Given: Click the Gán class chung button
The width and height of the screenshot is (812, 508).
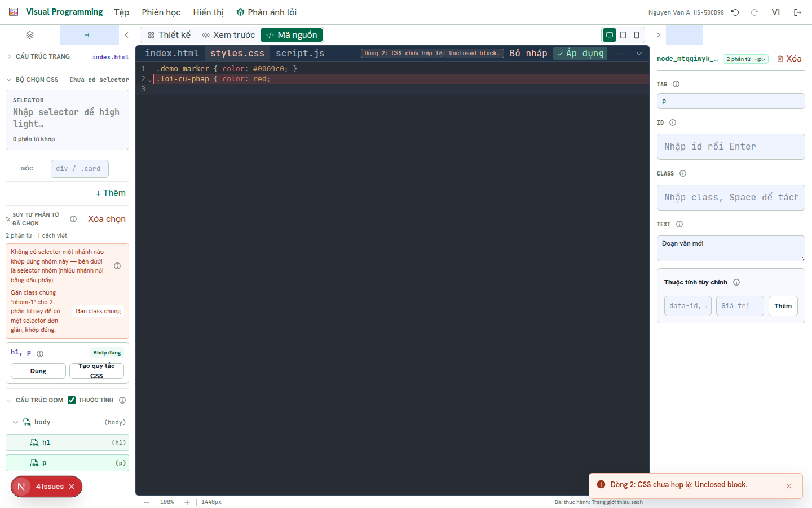Looking at the screenshot, I should tap(98, 312).
